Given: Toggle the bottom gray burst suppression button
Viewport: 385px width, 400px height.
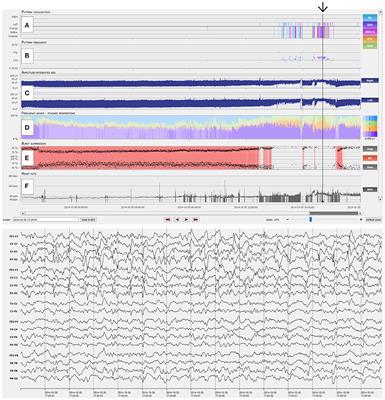Looking at the screenshot, I should 370,167.
